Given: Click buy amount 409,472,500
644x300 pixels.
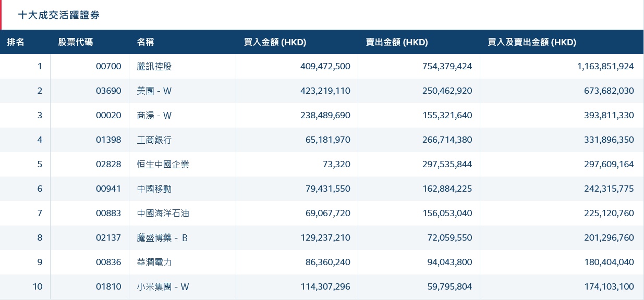Looking at the screenshot, I should pos(325,66).
